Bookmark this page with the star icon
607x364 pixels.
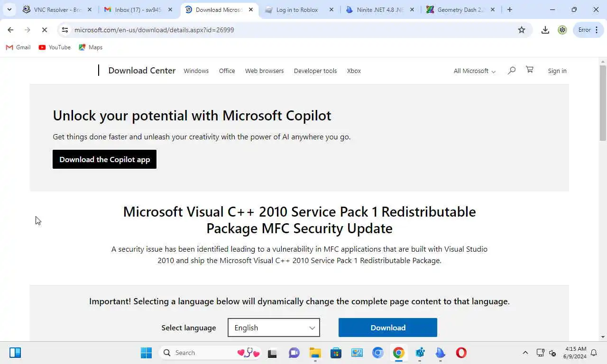[x=522, y=30]
